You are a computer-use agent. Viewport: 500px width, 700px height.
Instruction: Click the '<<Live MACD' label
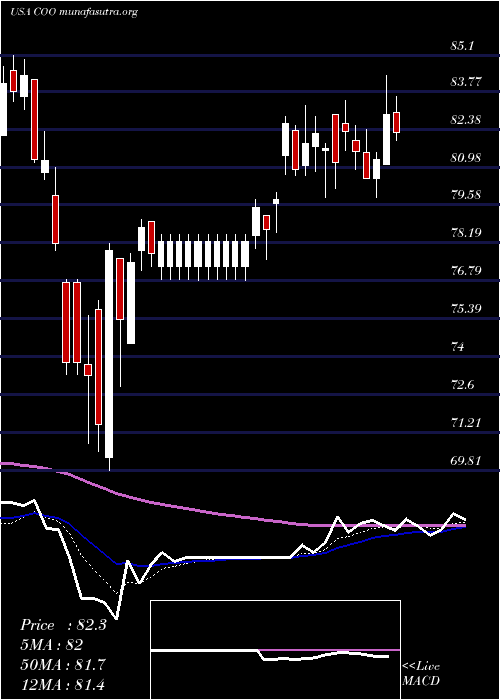pos(421,674)
